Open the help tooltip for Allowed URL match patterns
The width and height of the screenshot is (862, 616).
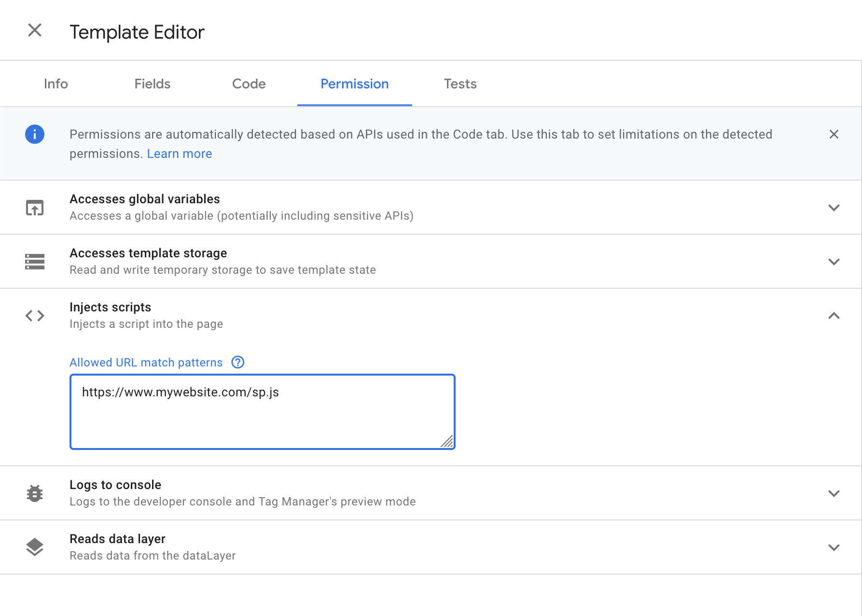pyautogui.click(x=237, y=362)
